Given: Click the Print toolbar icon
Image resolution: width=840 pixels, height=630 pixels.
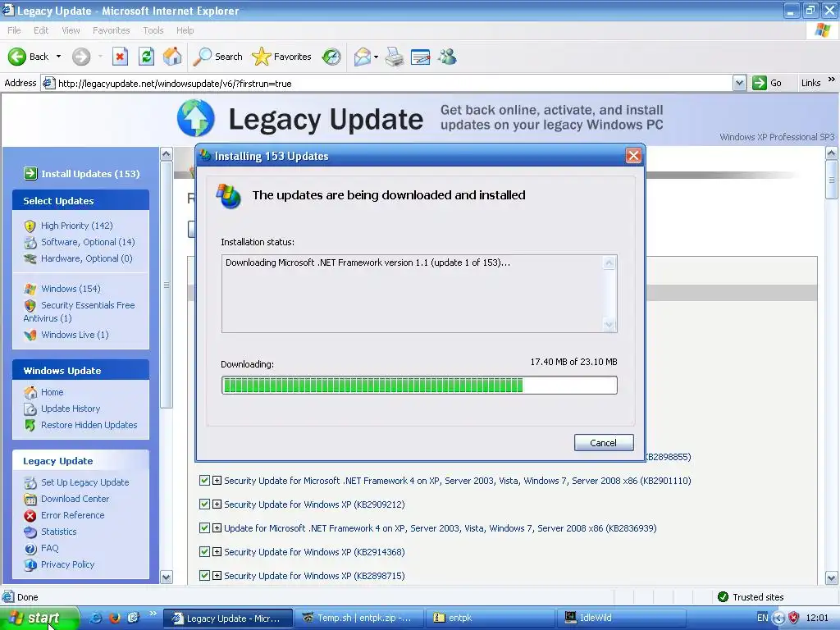Looking at the screenshot, I should point(395,57).
